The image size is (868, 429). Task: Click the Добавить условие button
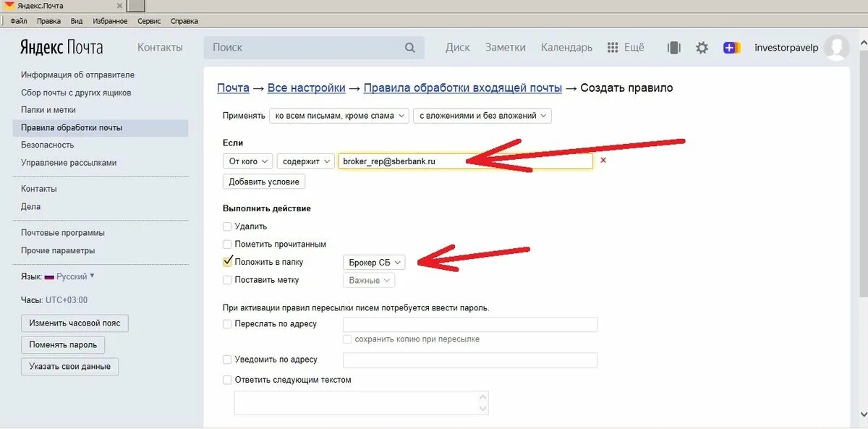(264, 182)
